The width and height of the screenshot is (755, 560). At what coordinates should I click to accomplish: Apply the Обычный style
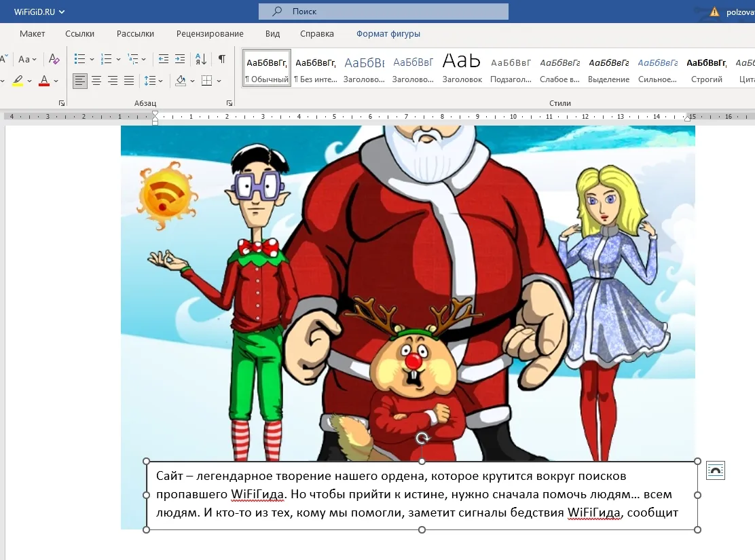click(x=267, y=68)
